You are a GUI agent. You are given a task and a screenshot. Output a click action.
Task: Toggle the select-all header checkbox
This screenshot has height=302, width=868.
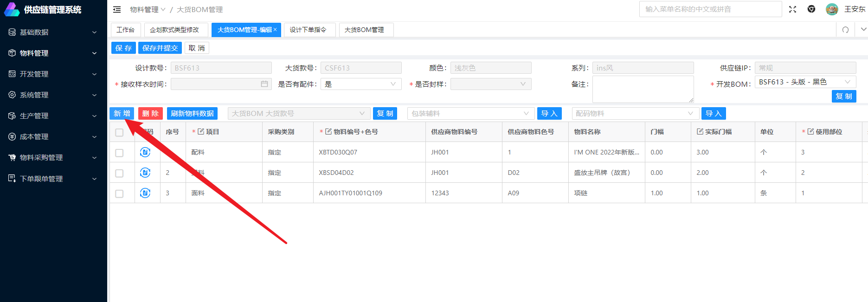(119, 133)
